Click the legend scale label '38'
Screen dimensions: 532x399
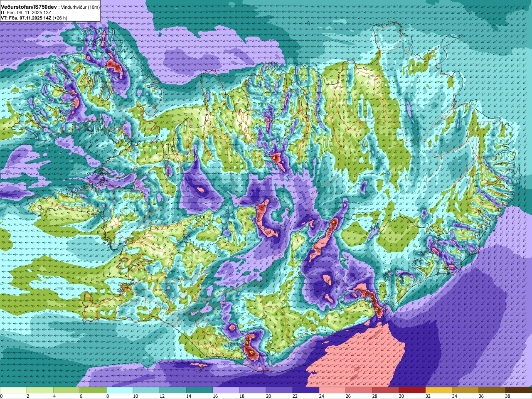[507, 396]
